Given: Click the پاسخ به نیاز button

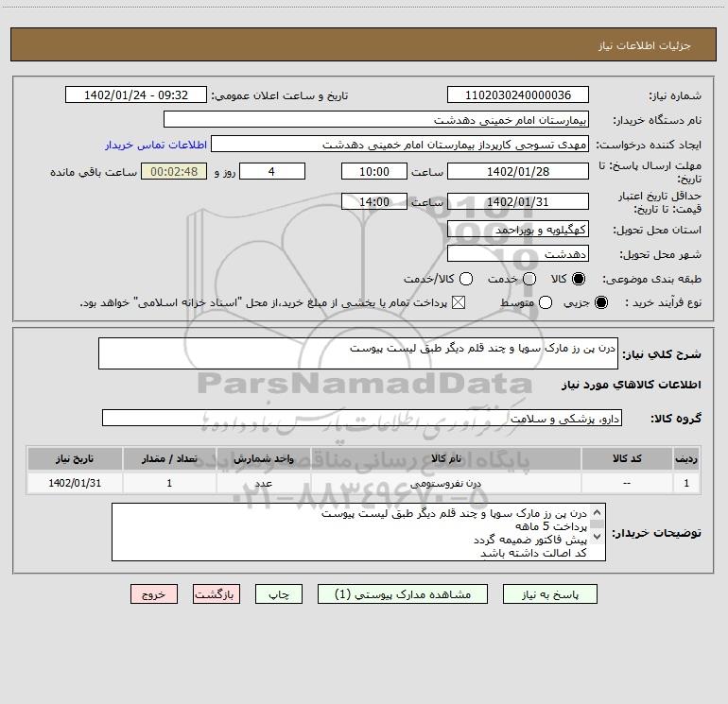Looking at the screenshot, I should [x=549, y=594].
